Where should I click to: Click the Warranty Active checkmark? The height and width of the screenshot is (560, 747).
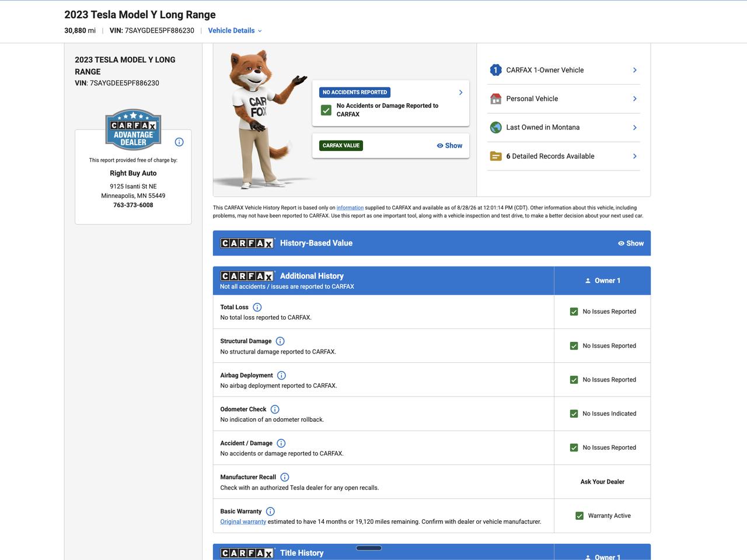[x=580, y=516]
